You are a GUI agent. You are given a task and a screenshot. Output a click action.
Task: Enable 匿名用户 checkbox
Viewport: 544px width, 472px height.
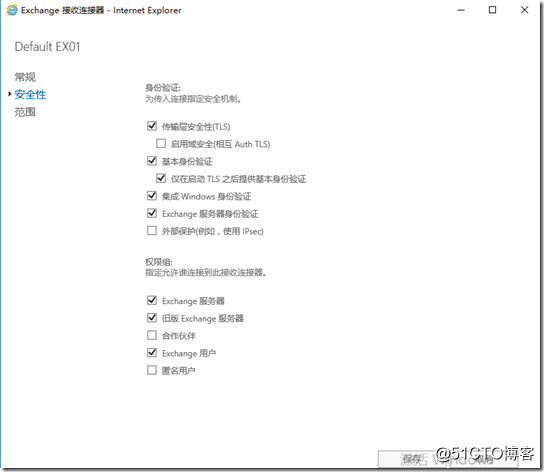(152, 370)
